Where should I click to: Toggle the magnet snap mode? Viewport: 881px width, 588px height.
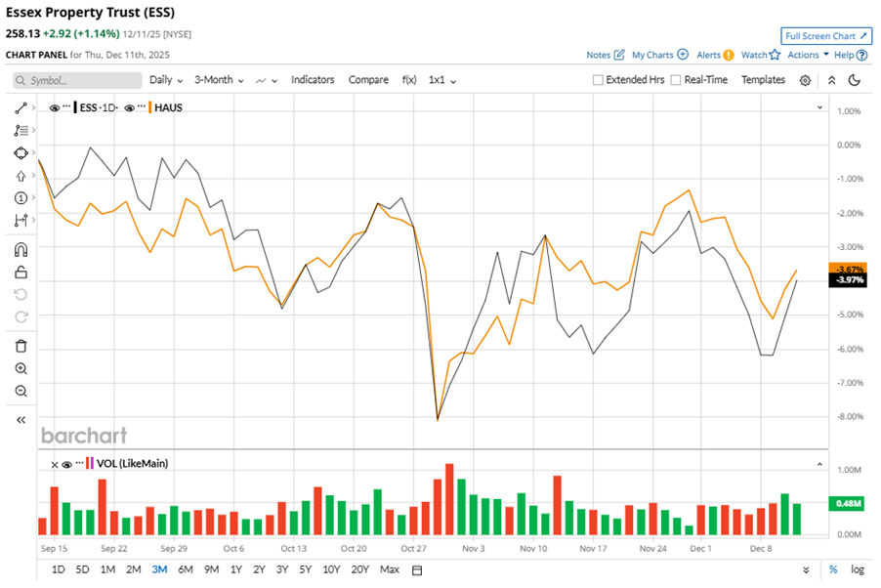click(21, 250)
